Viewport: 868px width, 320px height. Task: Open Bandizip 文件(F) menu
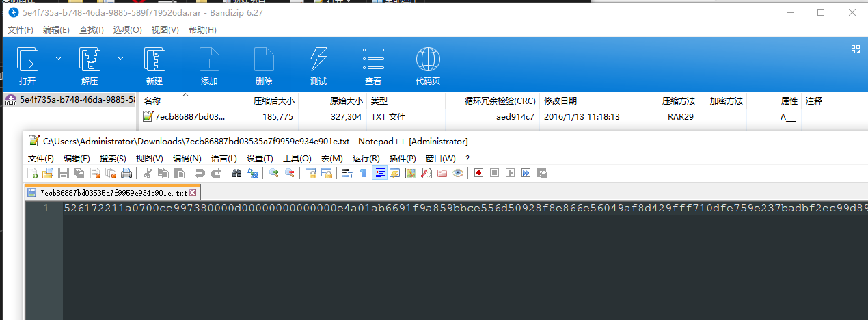pyautogui.click(x=21, y=30)
